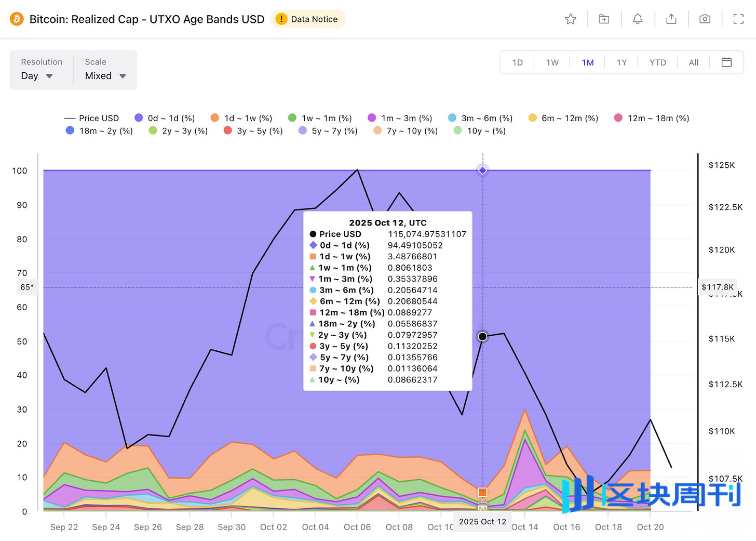Toggle the 10y ~ (%) legend entry

coord(479,131)
